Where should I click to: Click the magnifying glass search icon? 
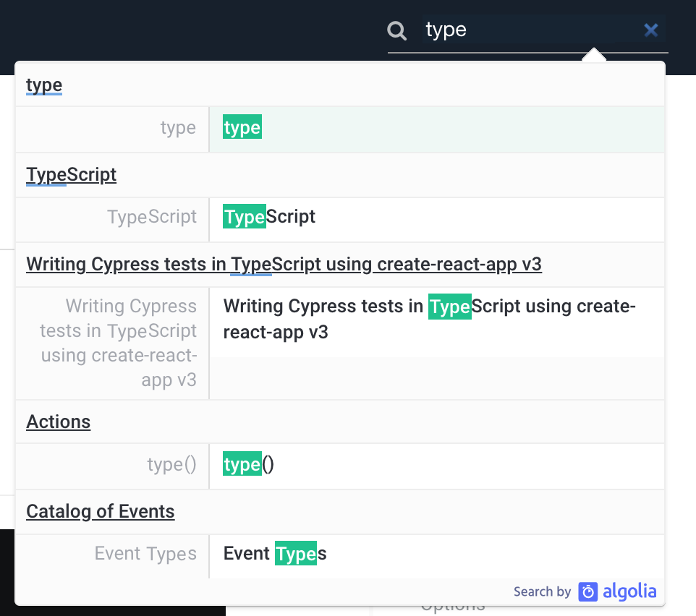click(x=396, y=30)
